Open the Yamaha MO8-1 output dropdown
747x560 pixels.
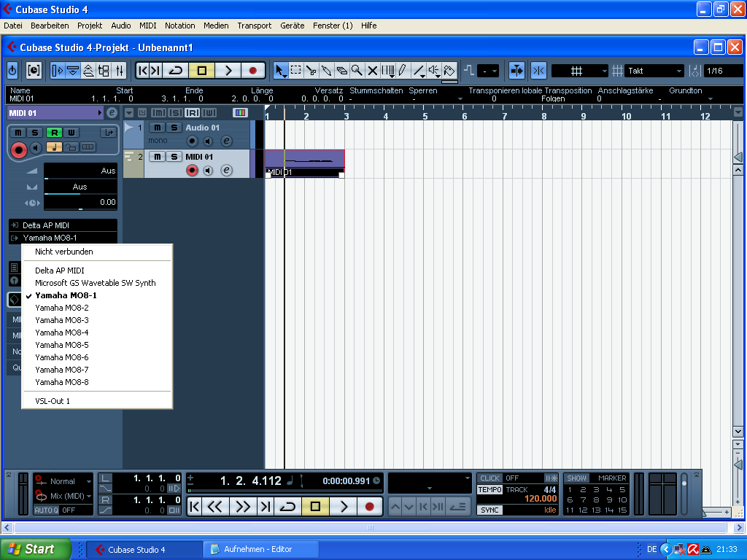(x=63, y=238)
